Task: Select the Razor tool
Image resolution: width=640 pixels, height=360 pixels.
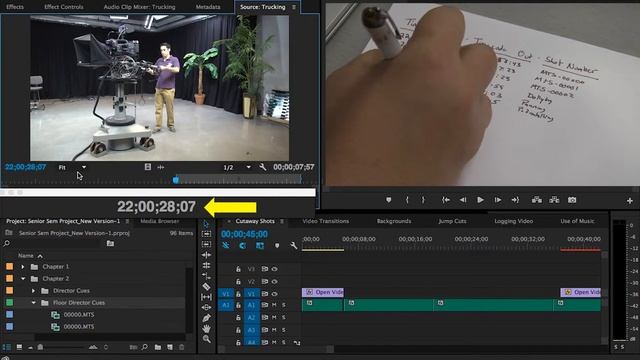Action: pyautogui.click(x=206, y=287)
